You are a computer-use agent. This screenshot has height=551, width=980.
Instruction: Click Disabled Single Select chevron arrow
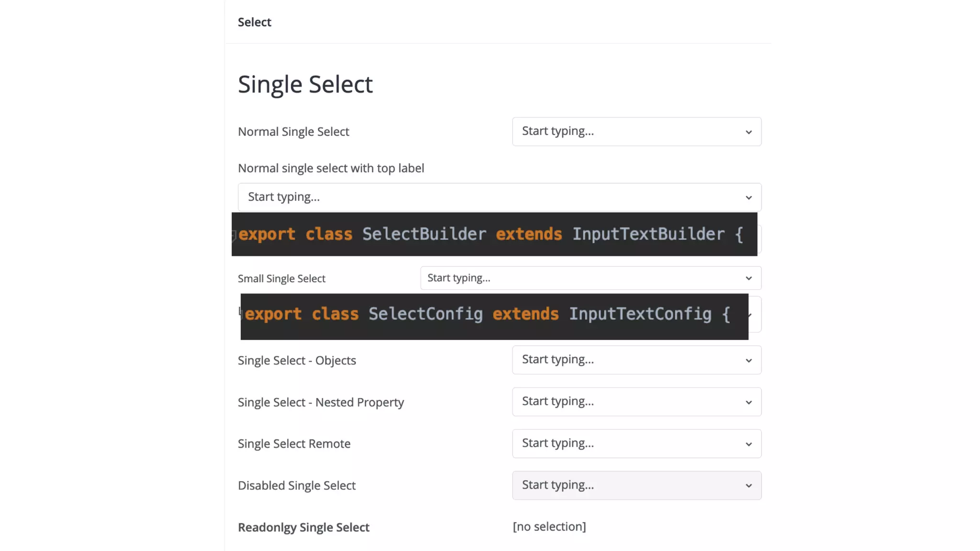pos(748,486)
